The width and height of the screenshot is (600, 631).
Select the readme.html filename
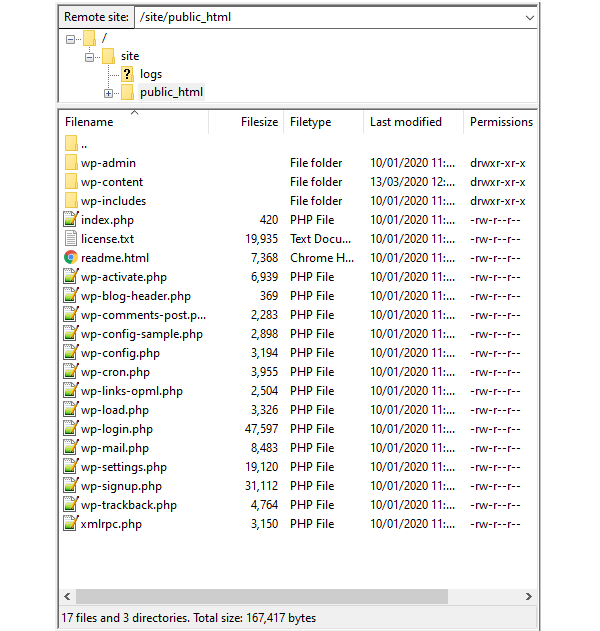click(115, 258)
